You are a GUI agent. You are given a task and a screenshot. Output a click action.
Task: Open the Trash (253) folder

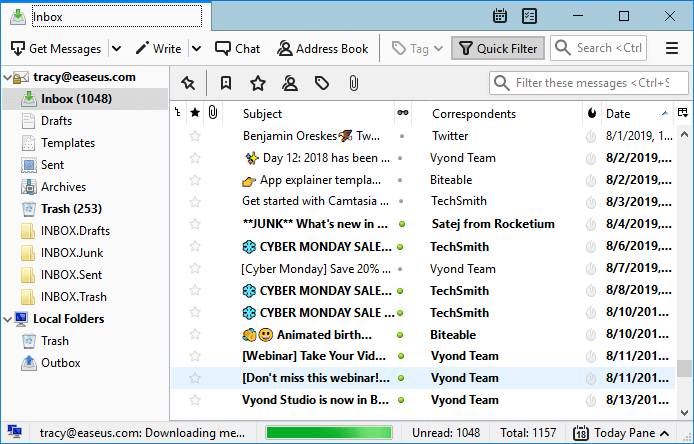tap(71, 209)
